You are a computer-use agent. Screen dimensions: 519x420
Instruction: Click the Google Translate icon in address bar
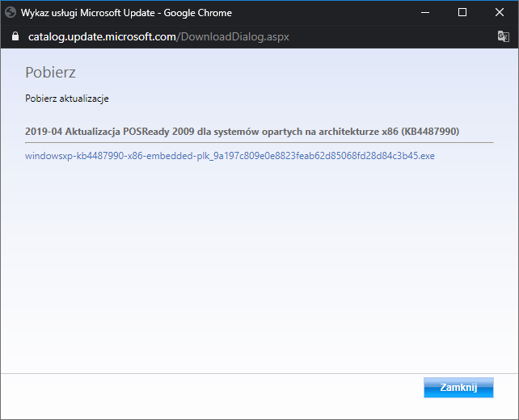click(504, 36)
